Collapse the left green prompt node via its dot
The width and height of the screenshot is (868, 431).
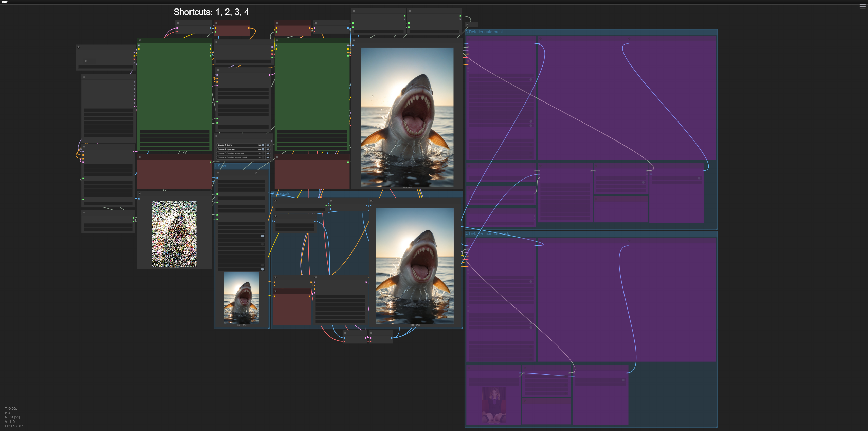tap(140, 40)
